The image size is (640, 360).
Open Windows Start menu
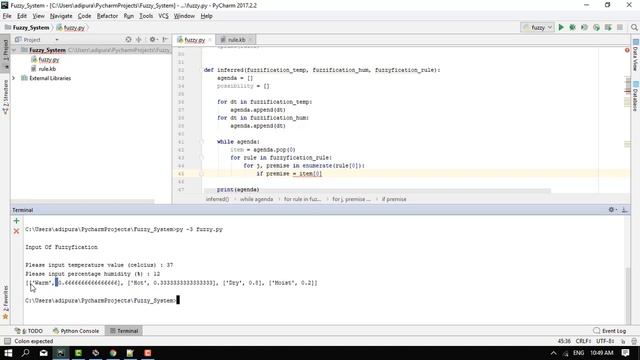8,353
